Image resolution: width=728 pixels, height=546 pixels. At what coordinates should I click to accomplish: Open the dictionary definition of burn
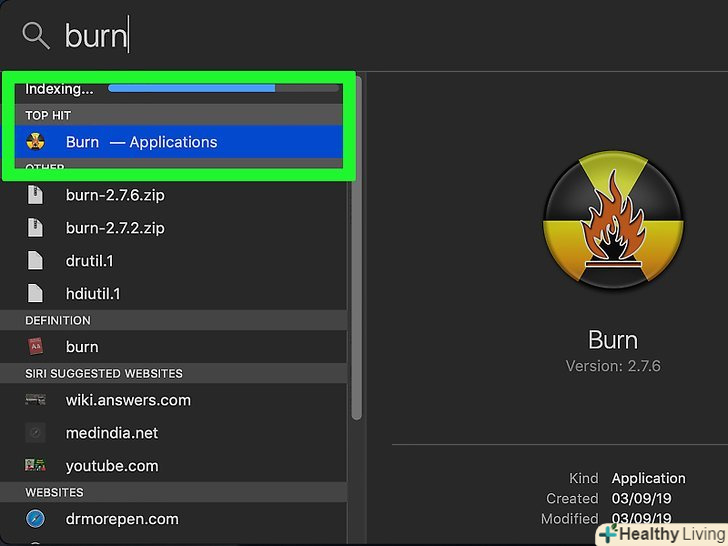click(173, 347)
